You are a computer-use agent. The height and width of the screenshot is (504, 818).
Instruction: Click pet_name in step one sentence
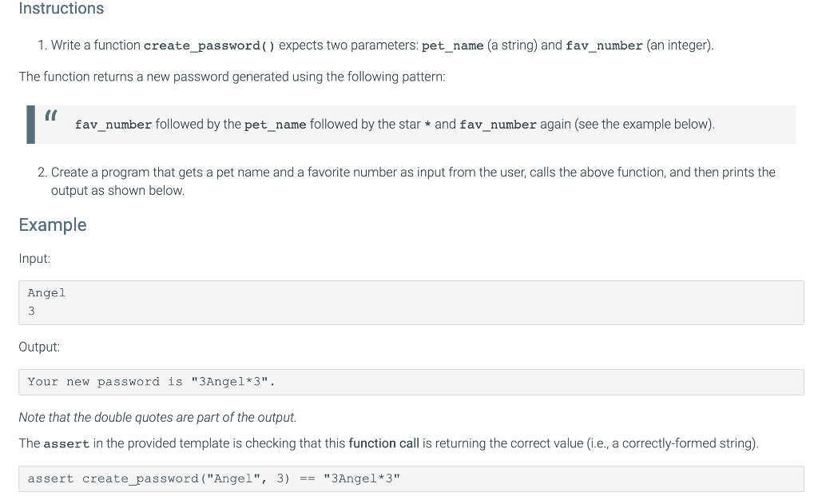(452, 46)
